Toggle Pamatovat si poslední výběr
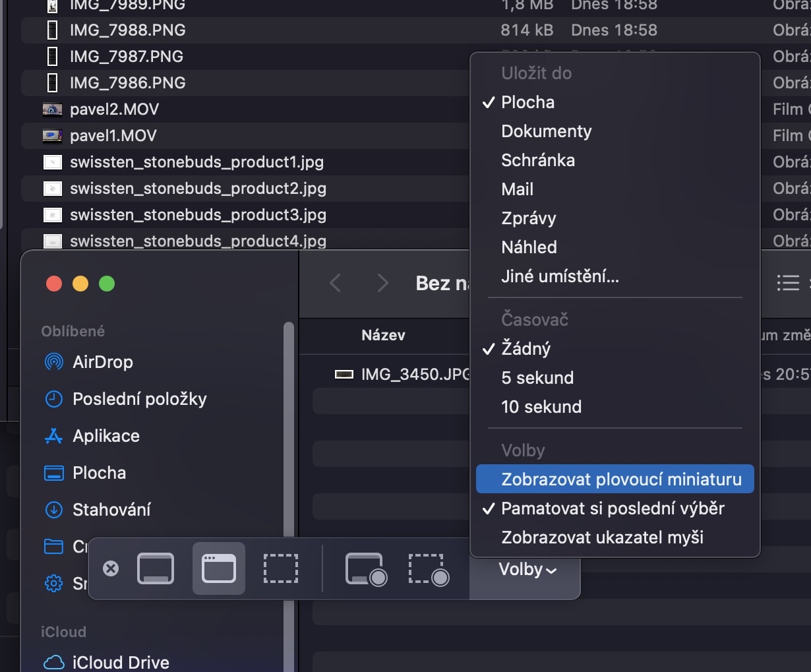Viewport: 811px width, 672px height. pyautogui.click(x=613, y=508)
